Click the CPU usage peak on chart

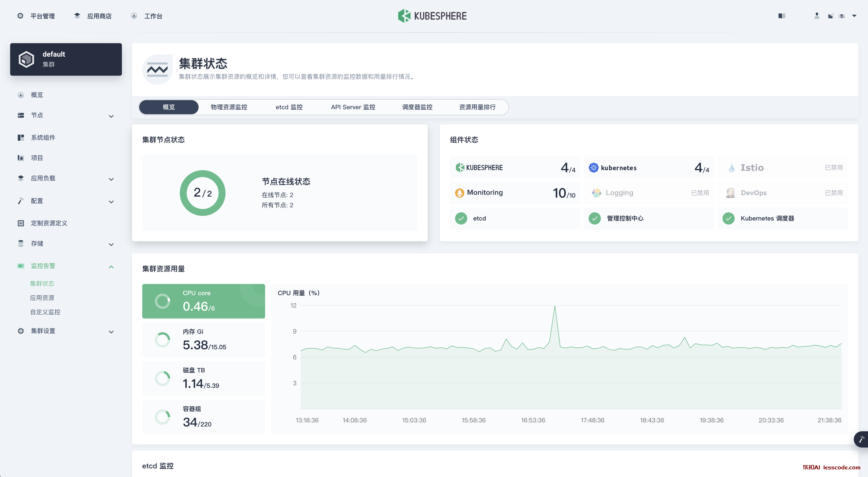coord(555,306)
